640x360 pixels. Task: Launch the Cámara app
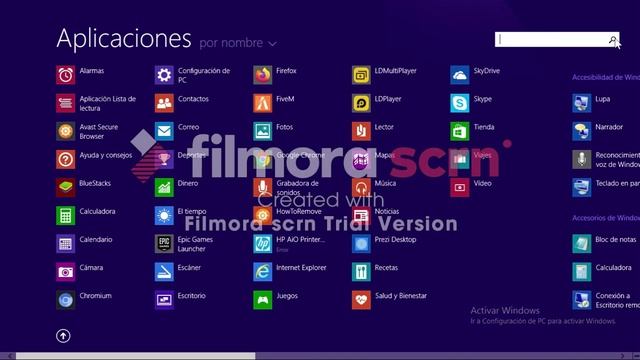[x=65, y=272]
